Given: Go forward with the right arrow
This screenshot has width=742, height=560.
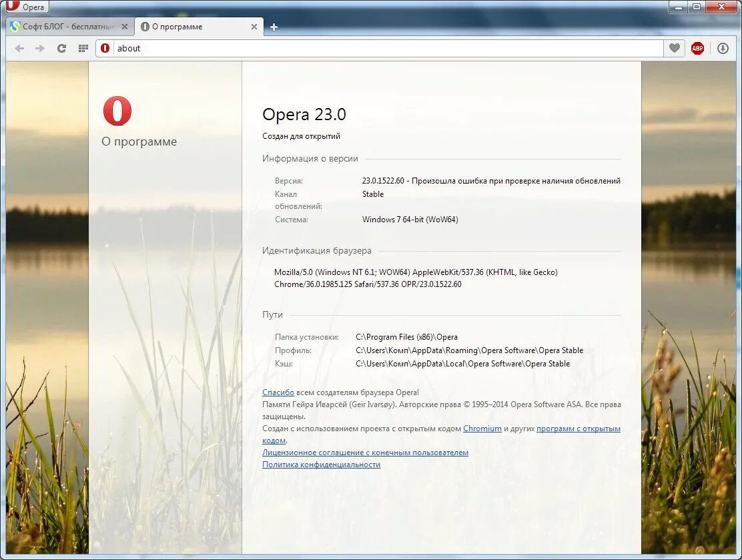Looking at the screenshot, I should coord(40,48).
